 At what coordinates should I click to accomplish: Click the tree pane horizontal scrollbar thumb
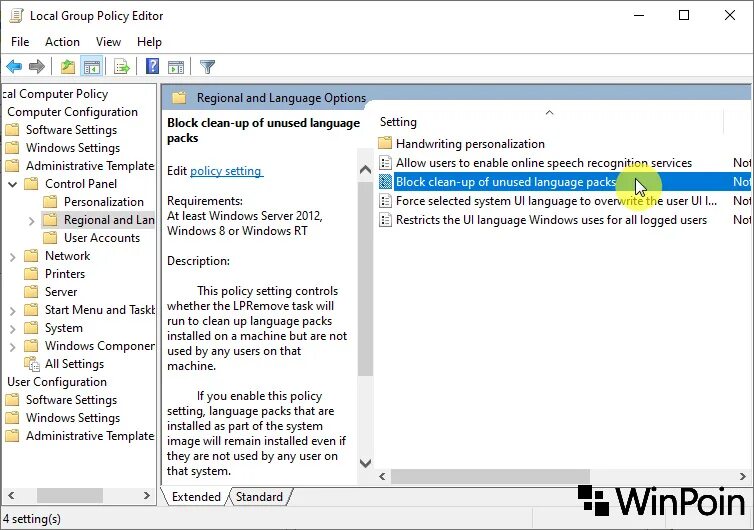pyautogui.click(x=70, y=495)
